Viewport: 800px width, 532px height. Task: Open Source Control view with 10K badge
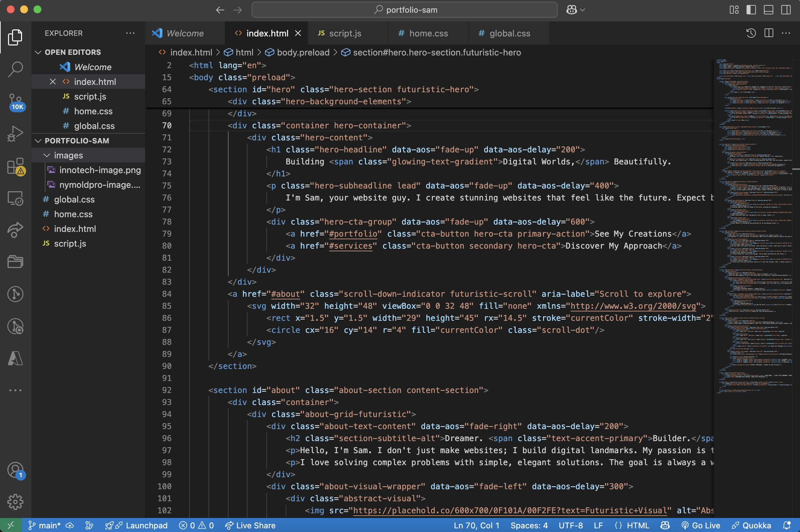(16, 102)
